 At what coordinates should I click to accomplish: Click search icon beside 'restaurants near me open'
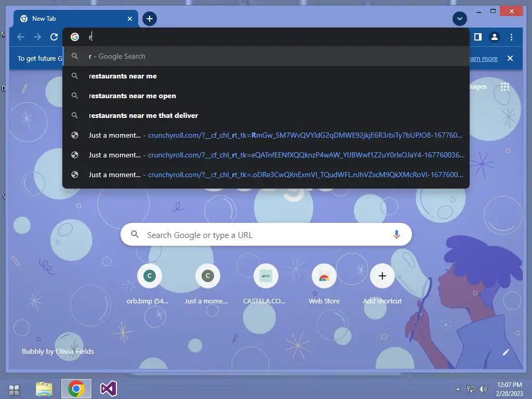75,96
